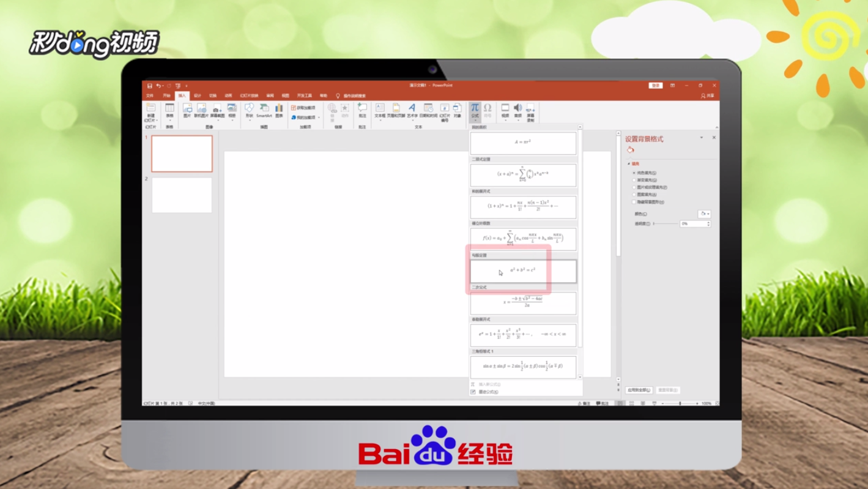Click the WordArt icon

pos(412,108)
